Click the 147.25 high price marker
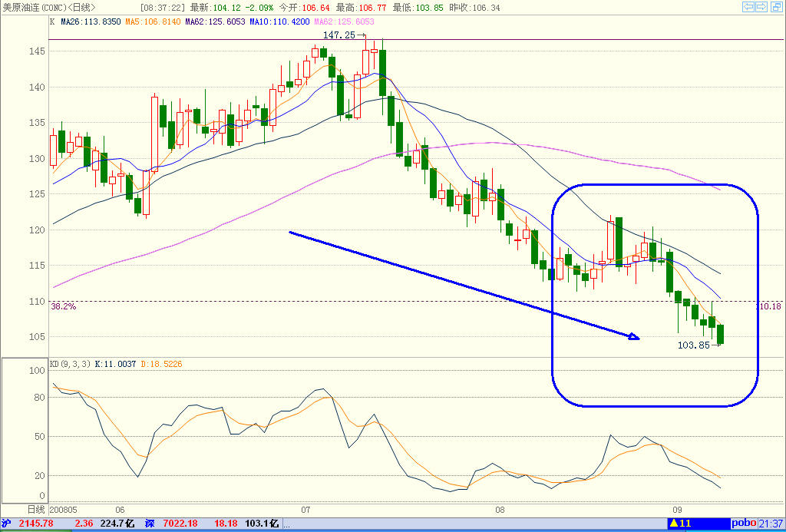The height and width of the screenshot is (532, 786). pos(339,35)
